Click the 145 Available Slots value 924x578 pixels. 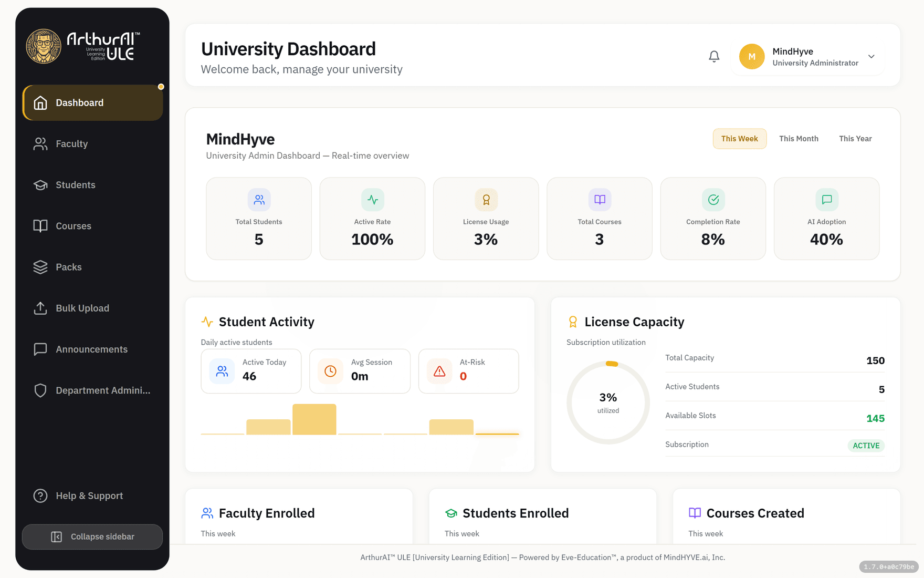pyautogui.click(x=875, y=418)
